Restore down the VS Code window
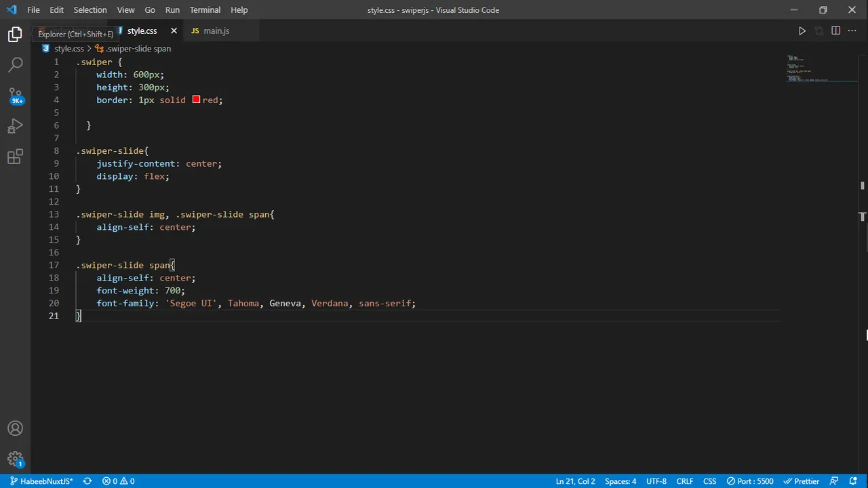 coord(823,9)
